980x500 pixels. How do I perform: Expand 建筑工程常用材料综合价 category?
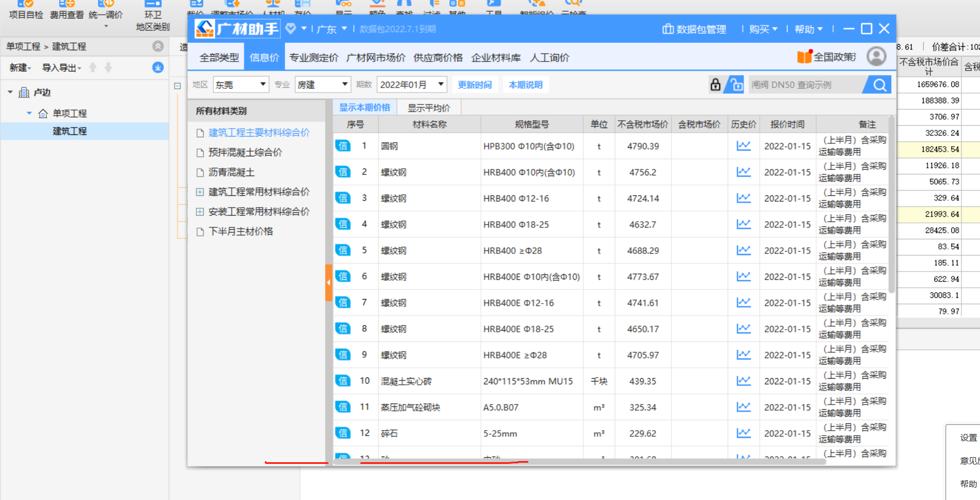point(200,192)
